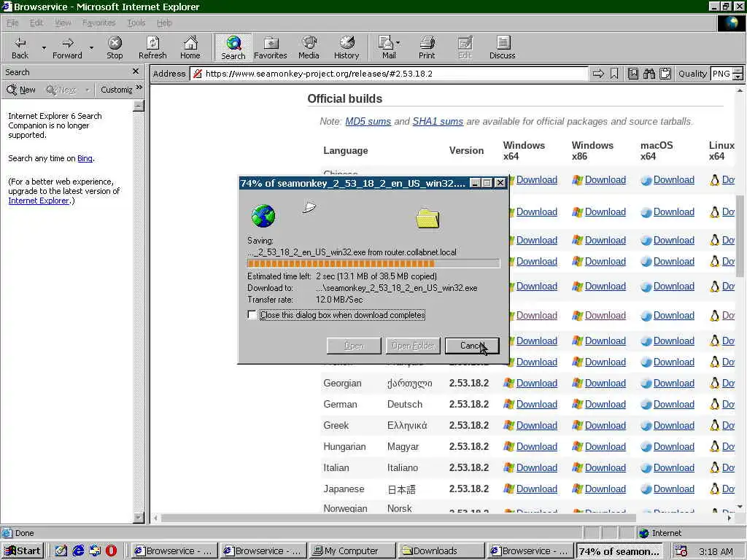The height and width of the screenshot is (560, 747).
Task: Download German Windows x64 build
Action: point(536,404)
